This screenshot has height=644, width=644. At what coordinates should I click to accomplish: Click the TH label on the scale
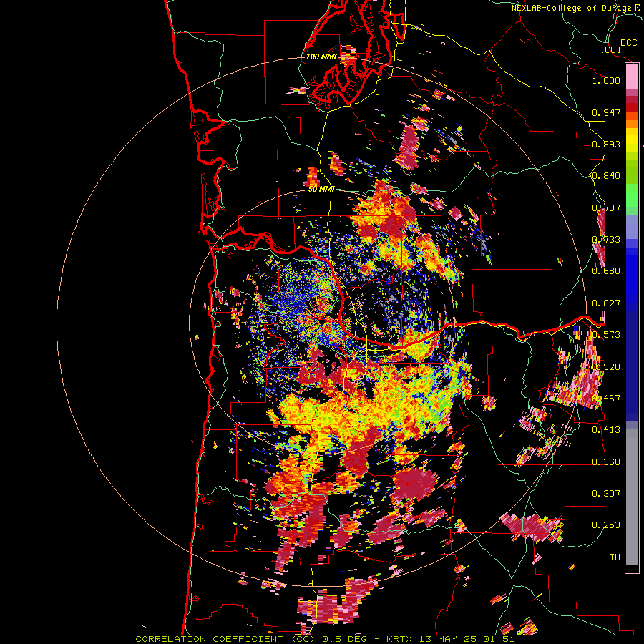tap(615, 557)
